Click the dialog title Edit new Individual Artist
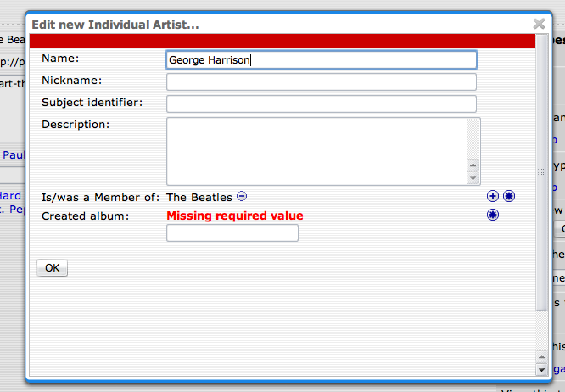The width and height of the screenshot is (565, 392). (115, 25)
